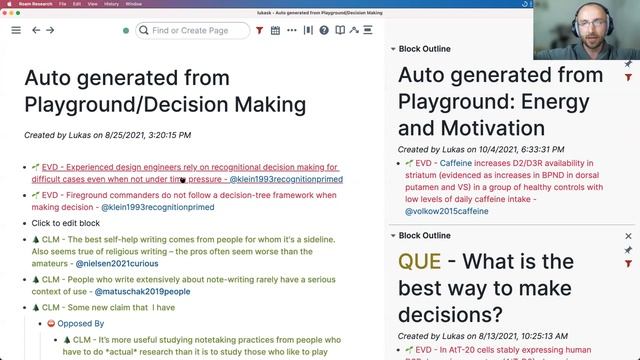Click Created by Lukas on 8/13/2021 text
640x360 pixels.
pyautogui.click(x=482, y=336)
